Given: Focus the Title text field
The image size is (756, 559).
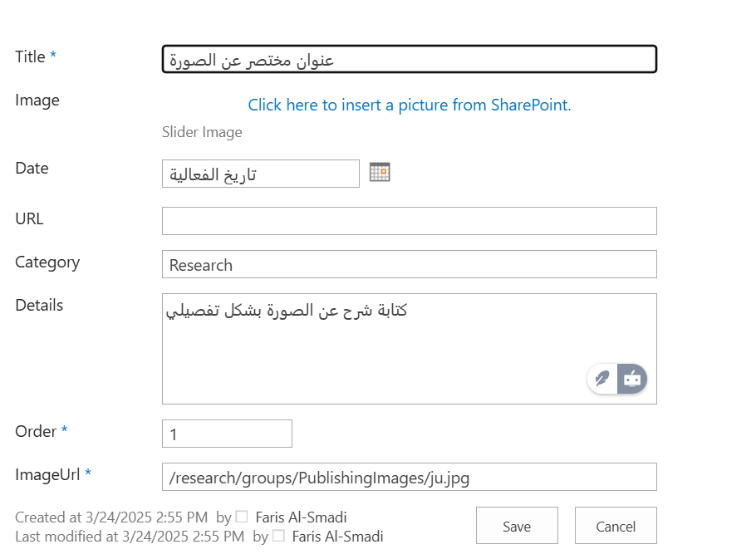Looking at the screenshot, I should click(x=409, y=59).
